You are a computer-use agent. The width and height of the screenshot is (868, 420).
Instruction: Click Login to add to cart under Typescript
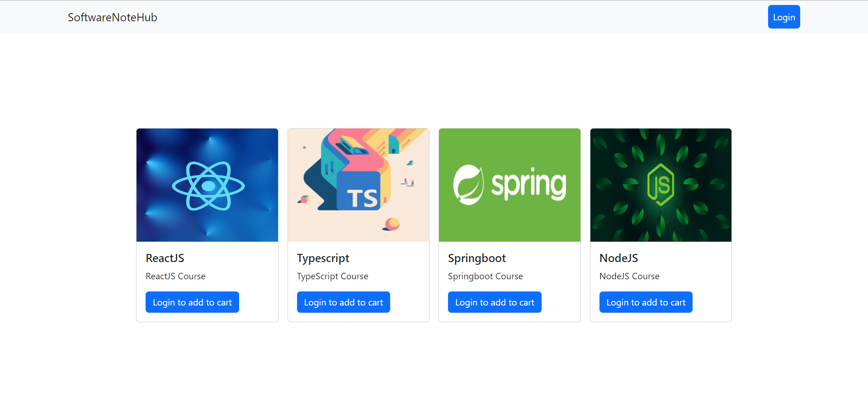[344, 302]
